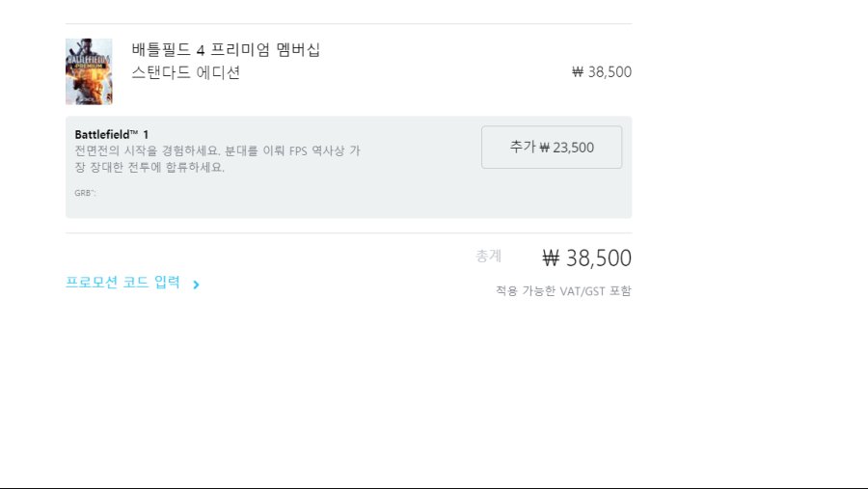Click the Battlefield™ 1 offer heading
The image size is (868, 489).
pyautogui.click(x=112, y=134)
